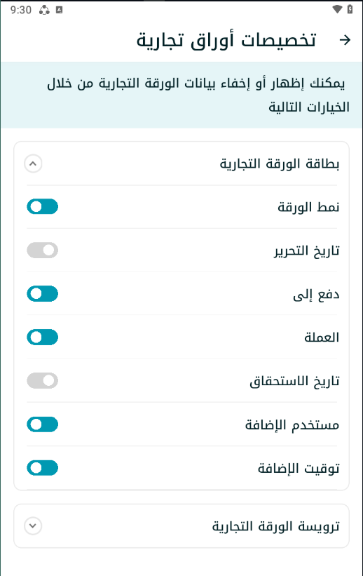This screenshot has width=363, height=576.
Task: Disable the مستخدم الإضافة toggle
Action: 42,424
